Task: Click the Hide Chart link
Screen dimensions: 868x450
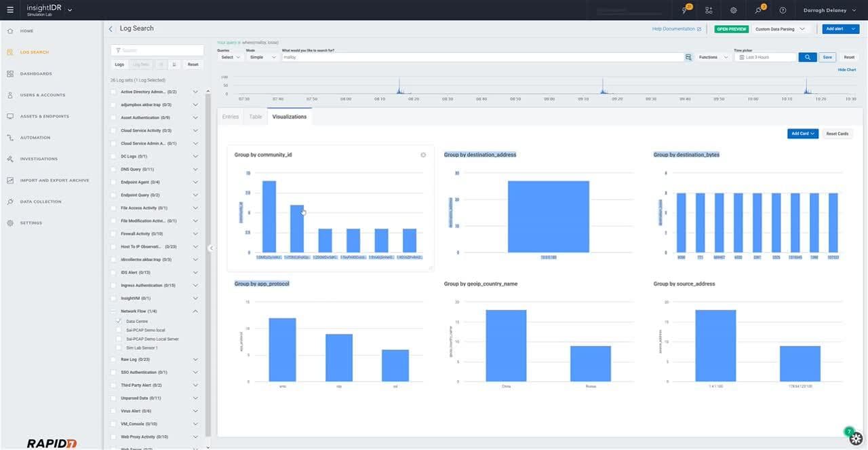Action: [x=847, y=70]
